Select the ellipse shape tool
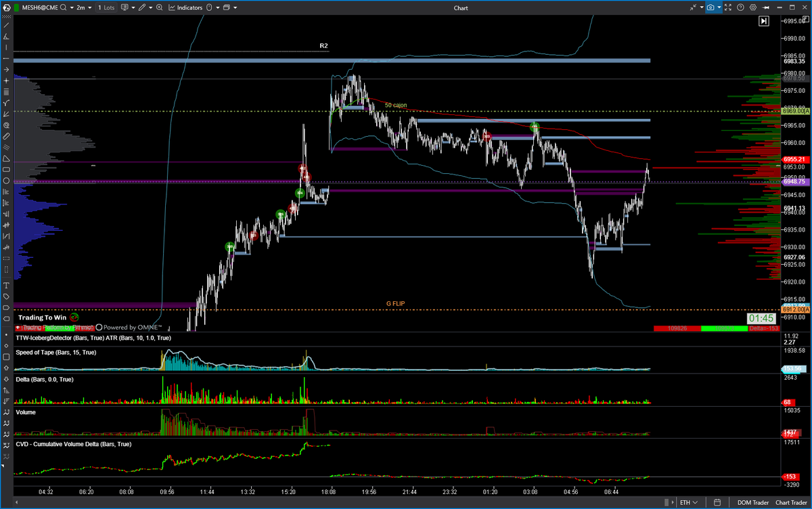Screen dimensions: 812x509 [6, 181]
